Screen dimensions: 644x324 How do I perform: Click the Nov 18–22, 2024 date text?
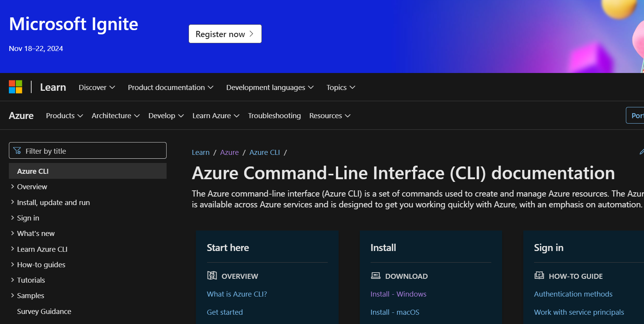click(x=36, y=49)
